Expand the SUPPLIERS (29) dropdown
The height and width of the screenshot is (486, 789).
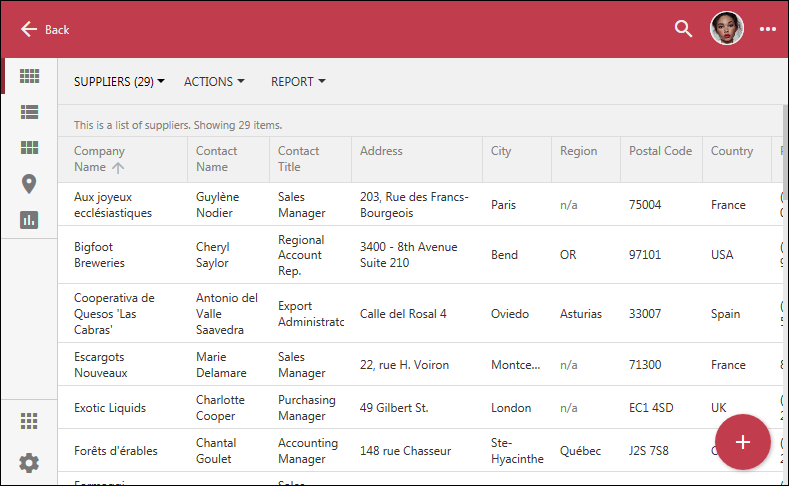(x=119, y=82)
